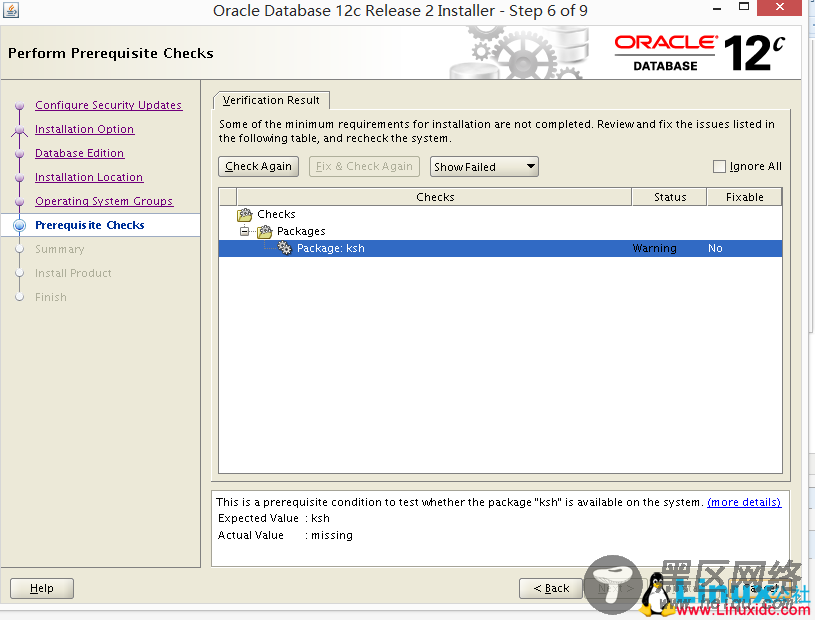Maximize the installer window

click(744, 7)
